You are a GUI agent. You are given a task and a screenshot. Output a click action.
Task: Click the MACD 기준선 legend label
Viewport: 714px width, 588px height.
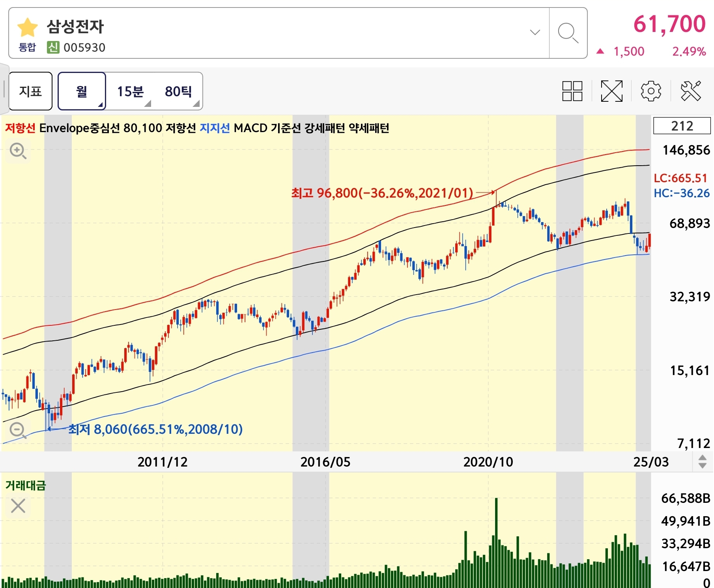point(267,128)
